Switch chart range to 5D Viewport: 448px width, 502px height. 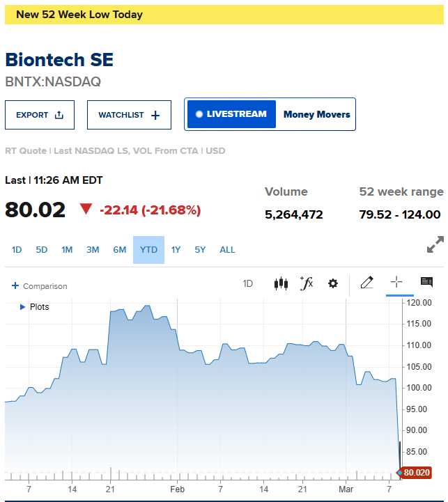click(42, 250)
